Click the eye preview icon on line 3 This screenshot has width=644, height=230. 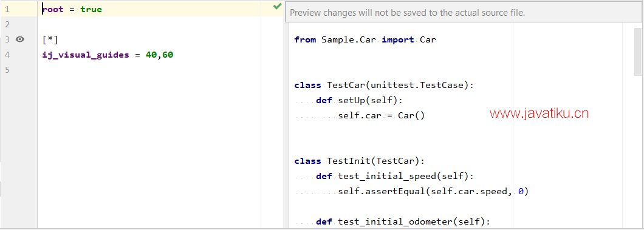tap(19, 39)
